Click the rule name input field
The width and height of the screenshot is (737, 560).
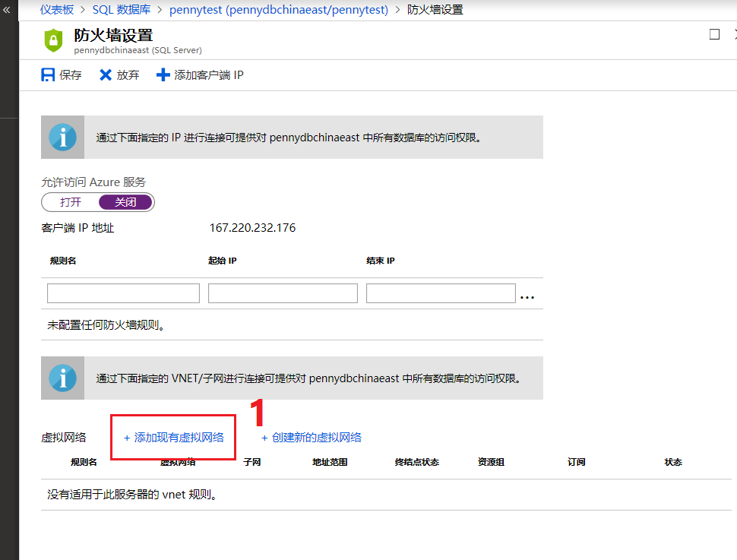tap(123, 293)
